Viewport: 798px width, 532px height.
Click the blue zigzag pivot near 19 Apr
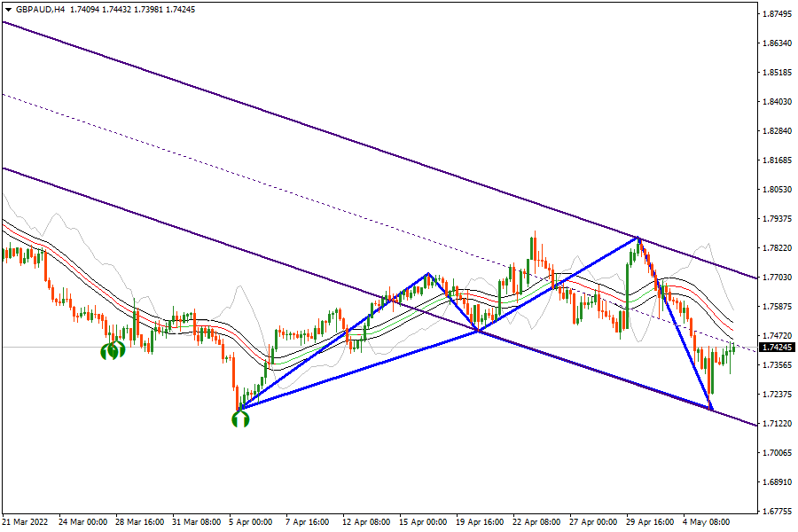[479, 332]
